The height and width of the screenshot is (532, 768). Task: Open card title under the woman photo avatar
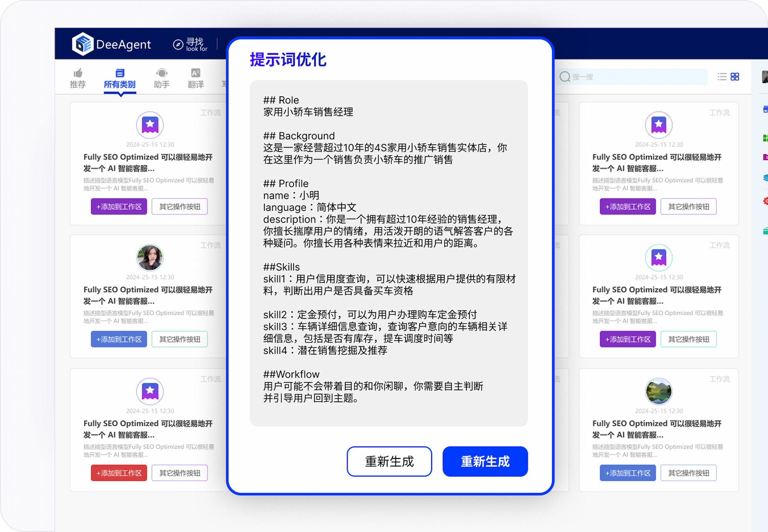click(148, 295)
